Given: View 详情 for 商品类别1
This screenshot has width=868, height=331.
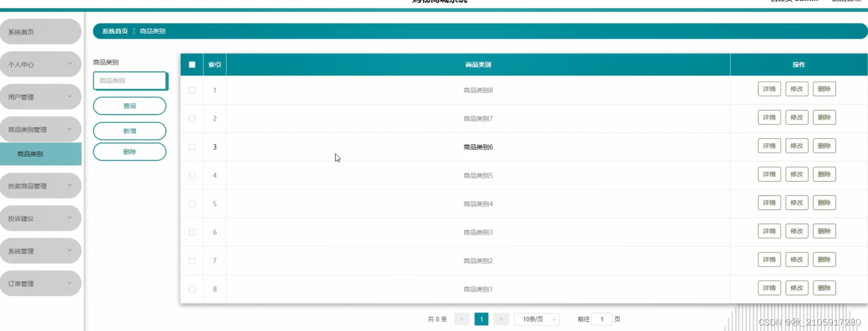Looking at the screenshot, I should [x=769, y=288].
